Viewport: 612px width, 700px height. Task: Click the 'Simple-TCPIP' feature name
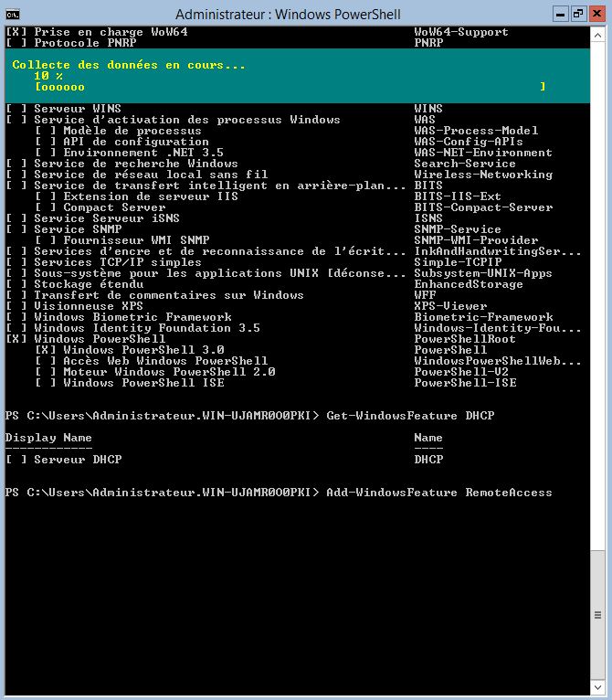click(458, 262)
